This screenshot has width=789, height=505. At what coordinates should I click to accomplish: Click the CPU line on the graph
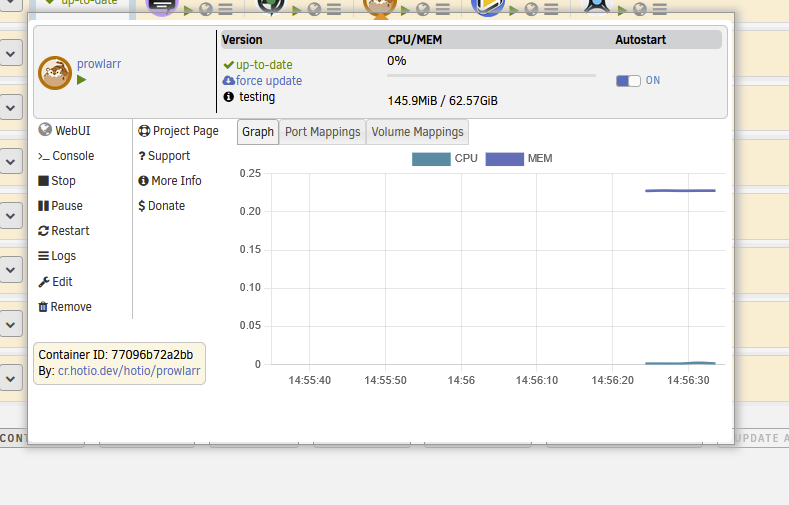680,363
